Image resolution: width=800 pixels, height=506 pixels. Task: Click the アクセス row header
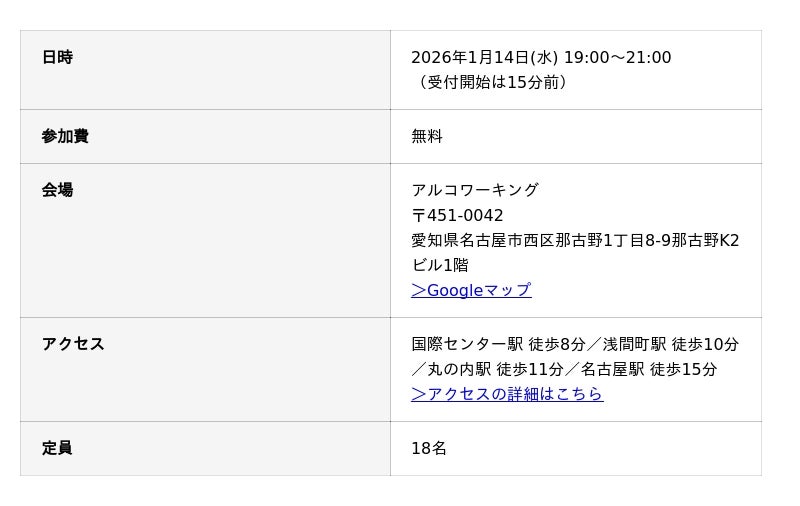click(73, 344)
